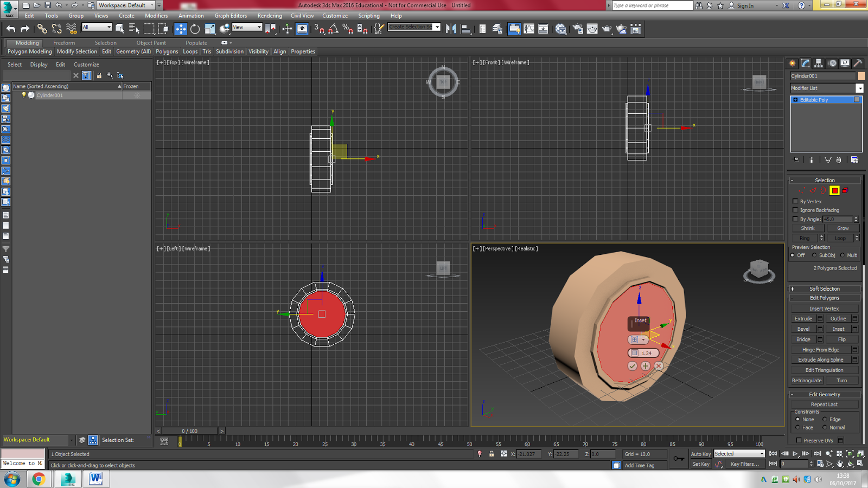Open Select by Name dialog

point(134,29)
